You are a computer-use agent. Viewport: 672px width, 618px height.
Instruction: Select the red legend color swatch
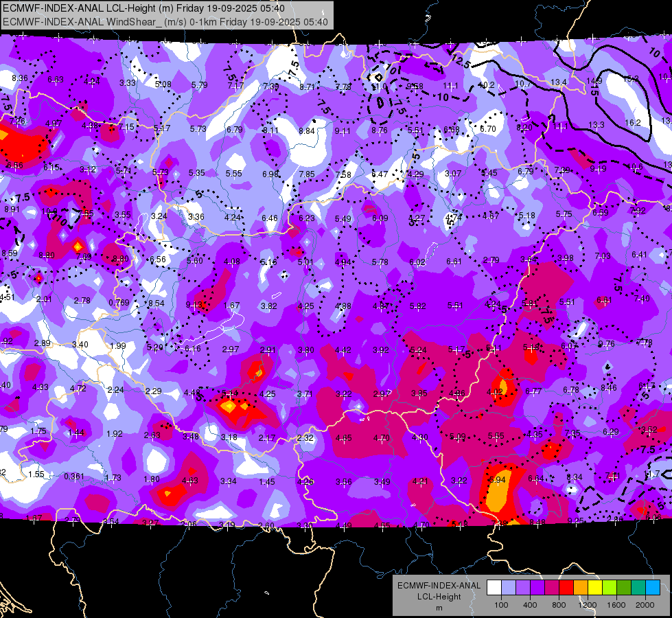tap(566, 588)
